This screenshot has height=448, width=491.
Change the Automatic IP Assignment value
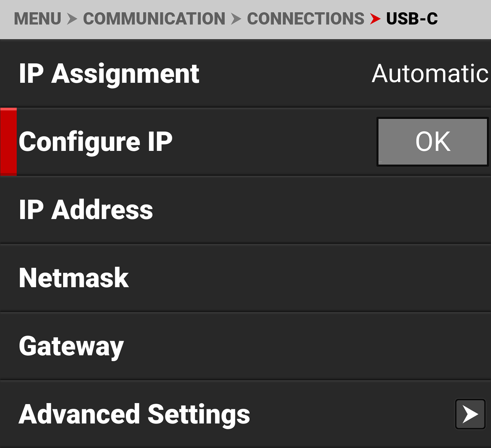[x=430, y=74]
